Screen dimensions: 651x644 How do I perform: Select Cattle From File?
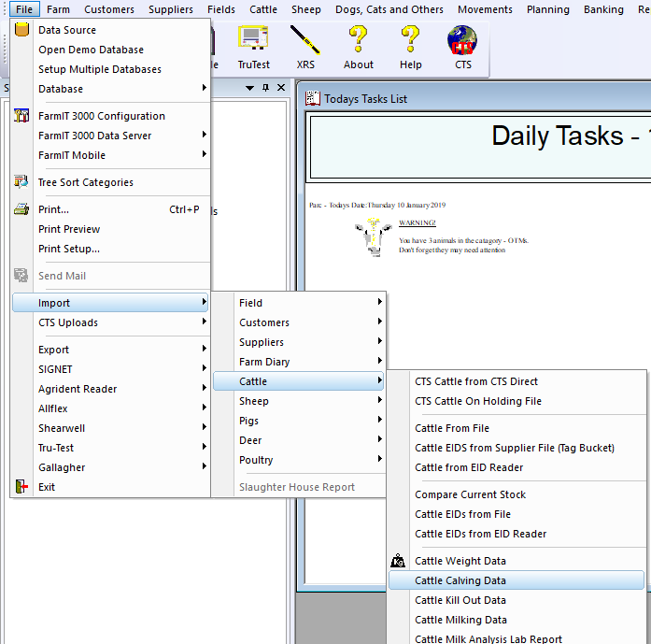(517, 428)
